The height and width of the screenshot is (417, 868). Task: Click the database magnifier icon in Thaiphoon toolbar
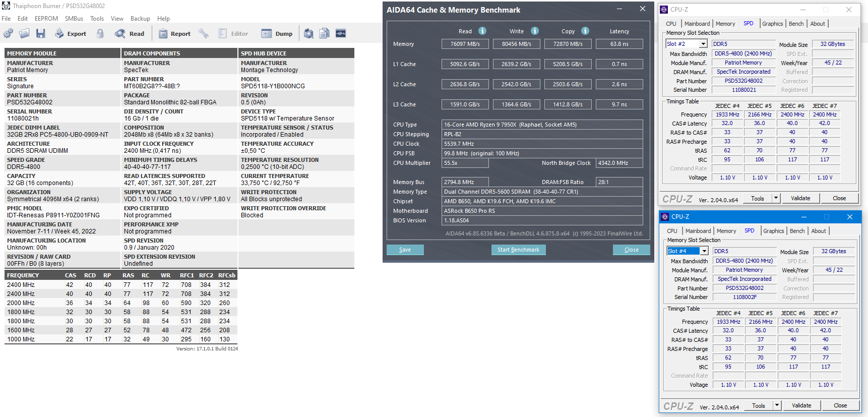click(308, 33)
